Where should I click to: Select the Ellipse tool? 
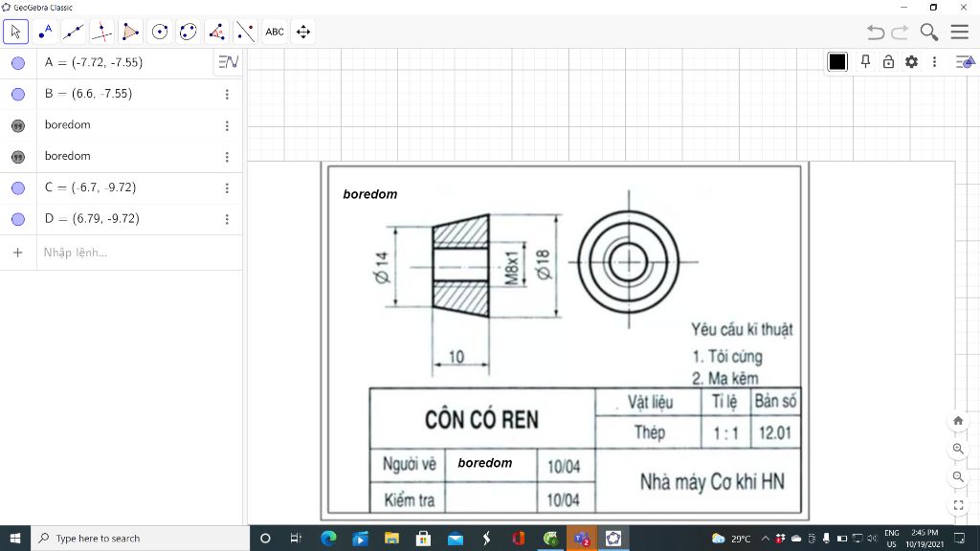click(189, 32)
